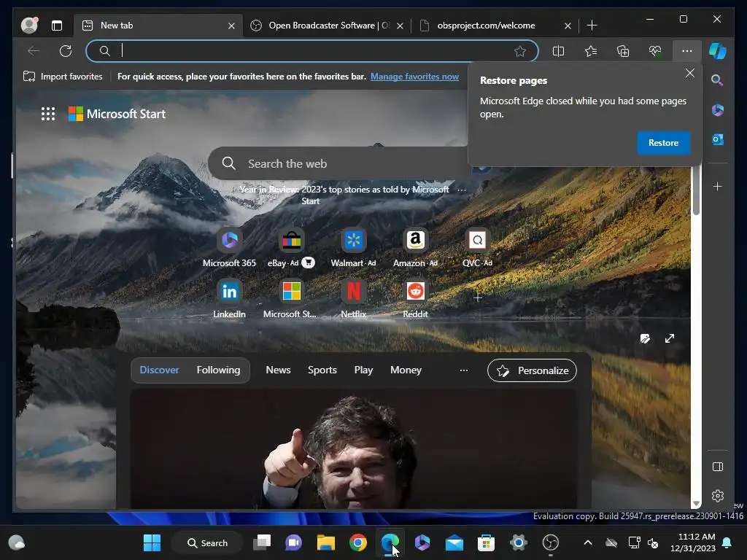Image resolution: width=747 pixels, height=560 pixels.
Task: Open the Copilot sidebar icon
Action: pos(718,51)
